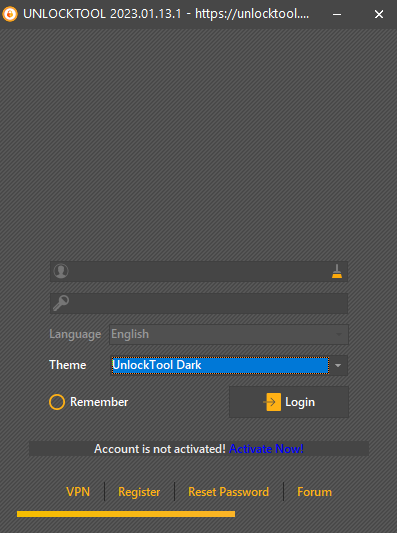This screenshot has width=397, height=533.
Task: Focus the password input field
Action: pyautogui.click(x=199, y=303)
